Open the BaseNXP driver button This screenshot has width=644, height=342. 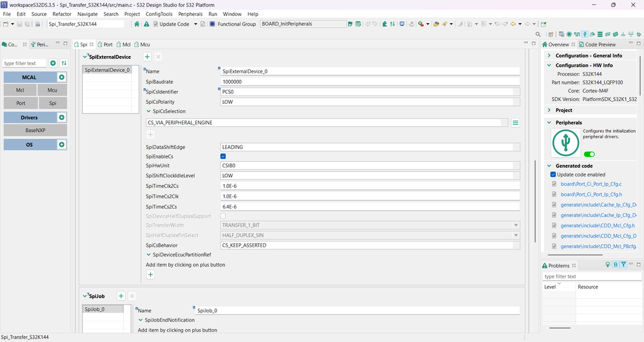pyautogui.click(x=35, y=130)
